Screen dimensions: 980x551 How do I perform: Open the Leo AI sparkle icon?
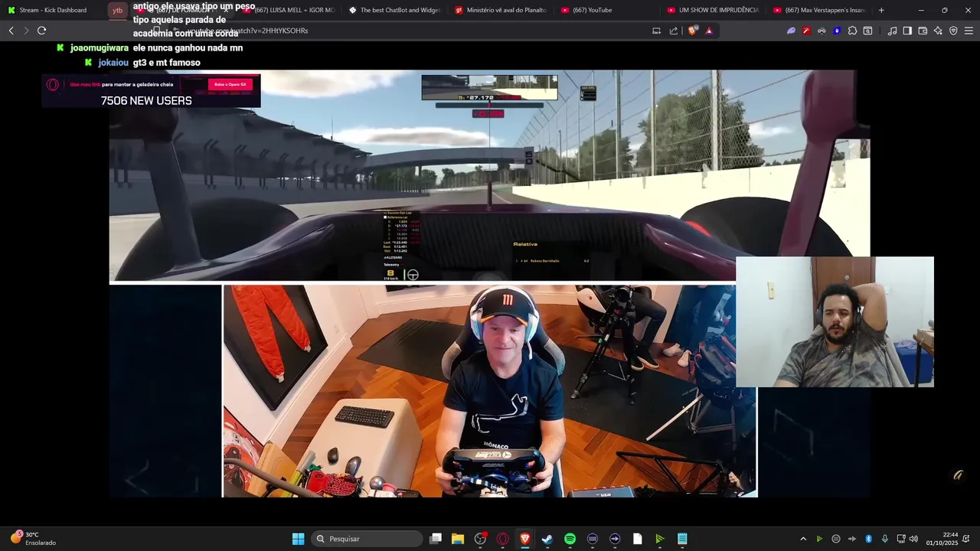(938, 31)
